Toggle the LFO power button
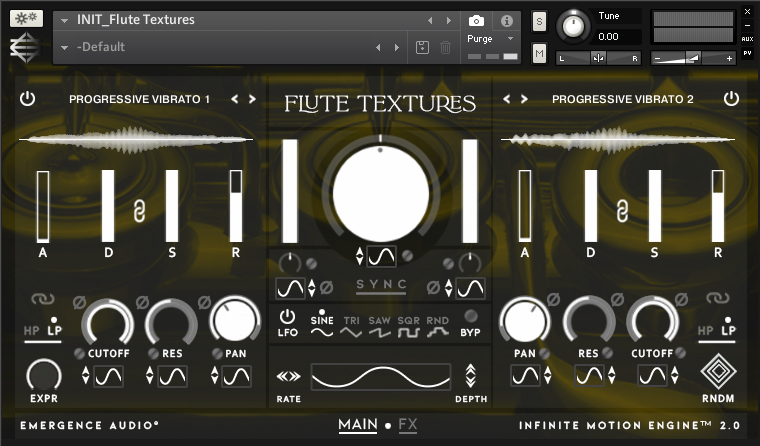The width and height of the screenshot is (760, 446). click(288, 317)
